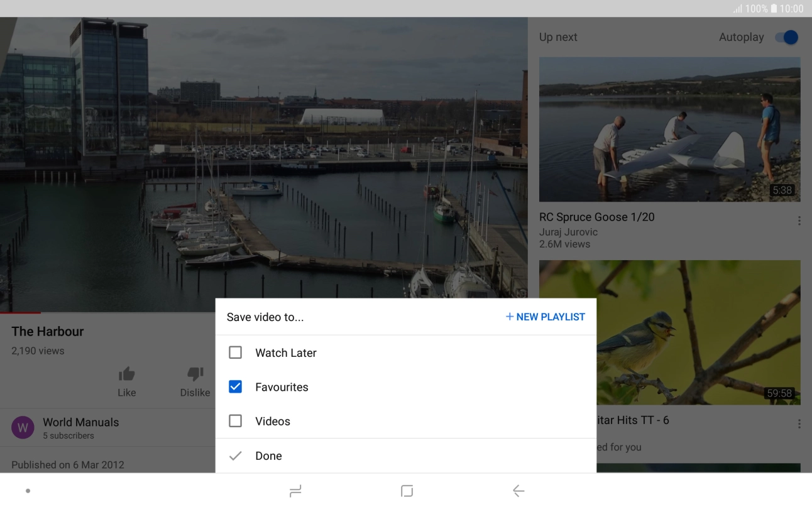This screenshot has height=507, width=812.
Task: Create a new playlist with + NEW PLAYLIST
Action: 545,317
